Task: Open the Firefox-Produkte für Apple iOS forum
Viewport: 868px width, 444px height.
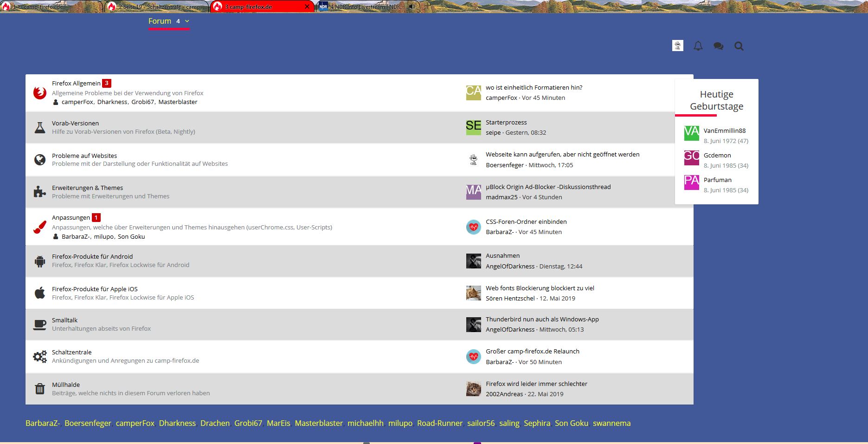Action: [95, 289]
